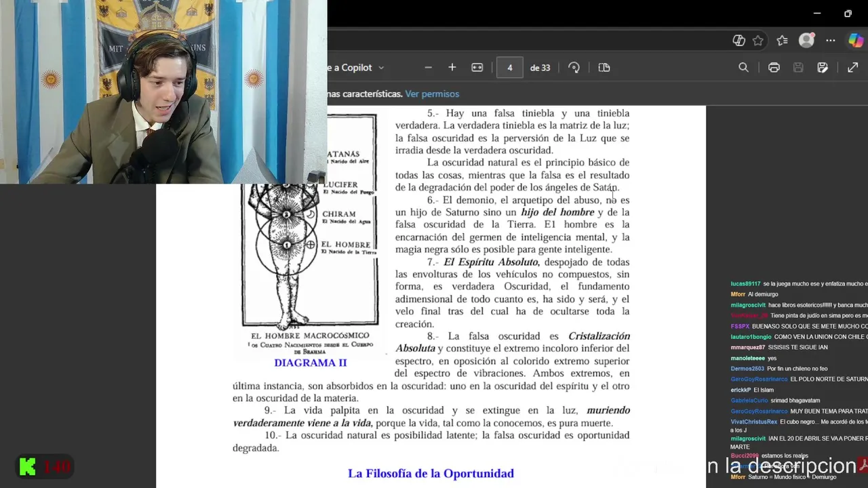The height and width of the screenshot is (488, 868).
Task: Toggle fit-to-width page view icon
Action: (x=477, y=68)
